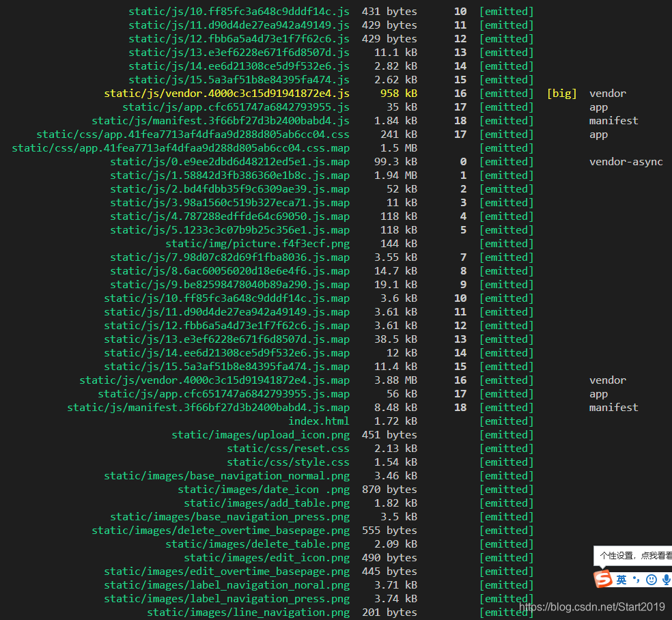
Task: Select static/js/4.787288edffde64c69050.js.map filename
Action: coord(229,216)
